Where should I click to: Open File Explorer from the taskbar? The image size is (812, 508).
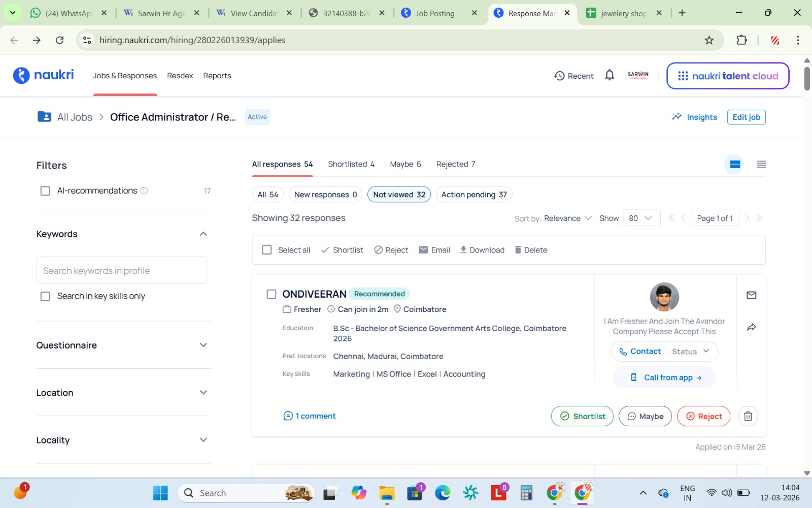(387, 493)
